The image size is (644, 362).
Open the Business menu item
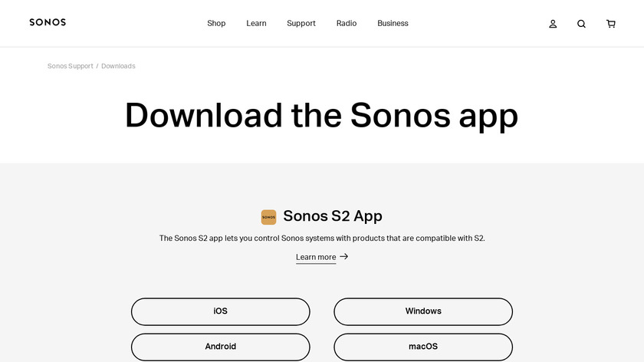[393, 23]
